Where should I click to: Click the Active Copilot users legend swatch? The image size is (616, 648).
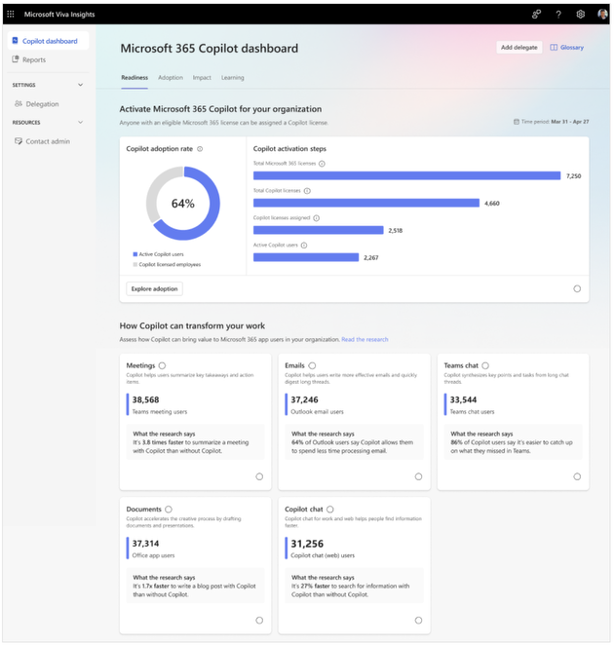[x=135, y=254]
